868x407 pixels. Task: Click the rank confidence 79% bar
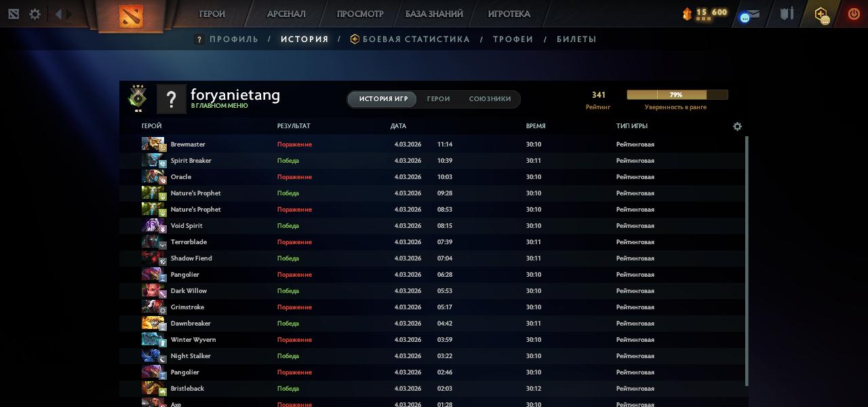coord(677,95)
